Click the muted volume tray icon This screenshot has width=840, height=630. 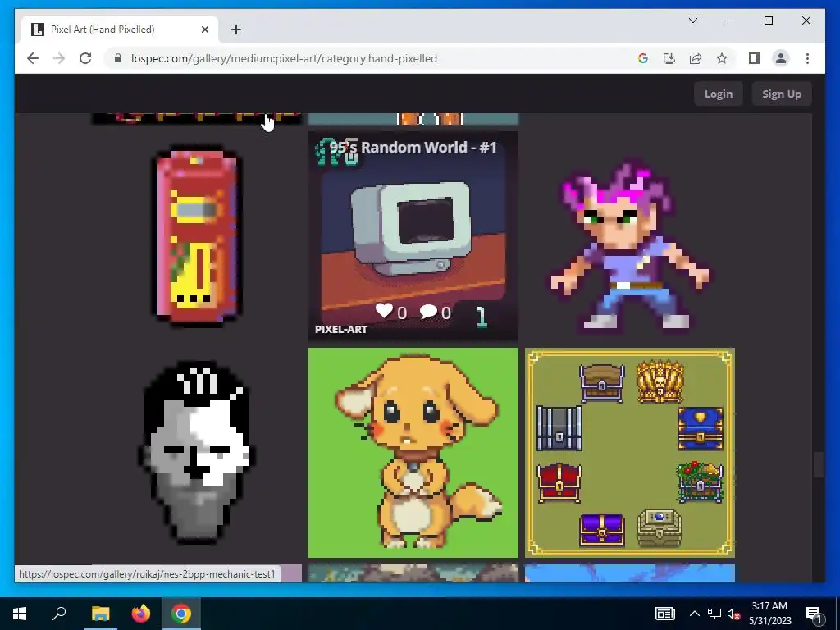(x=733, y=614)
